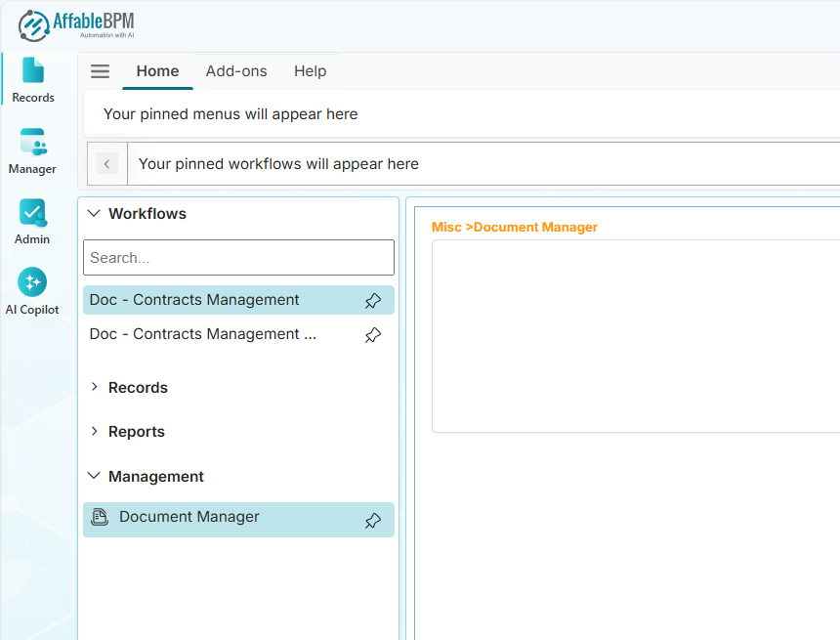This screenshot has width=840, height=640.
Task: Pin the Document Manager entry
Action: 372,520
